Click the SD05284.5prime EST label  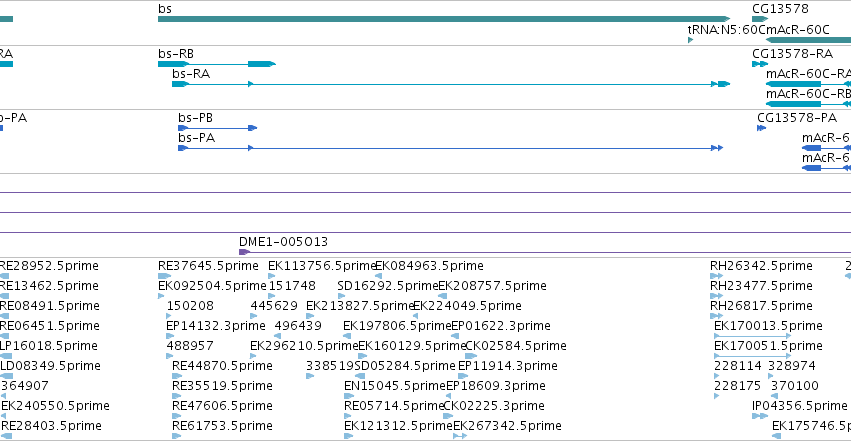point(405,366)
